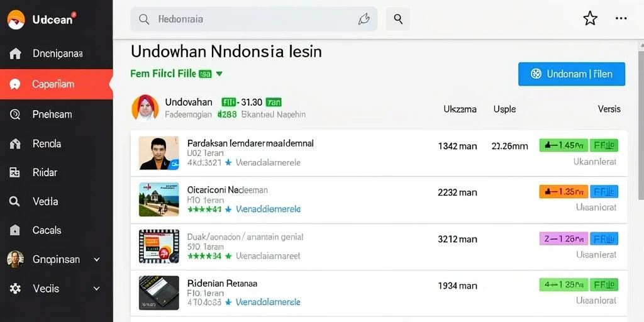The height and width of the screenshot is (322, 644).
Task: Open the Vedla search icon in the sidebar
Action: point(15,202)
